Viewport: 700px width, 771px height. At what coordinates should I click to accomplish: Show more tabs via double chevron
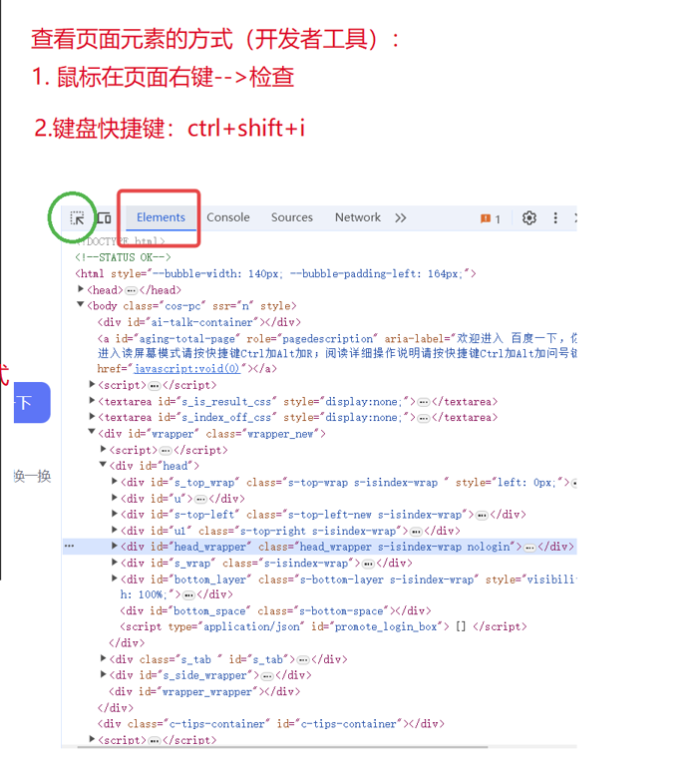[x=401, y=217]
